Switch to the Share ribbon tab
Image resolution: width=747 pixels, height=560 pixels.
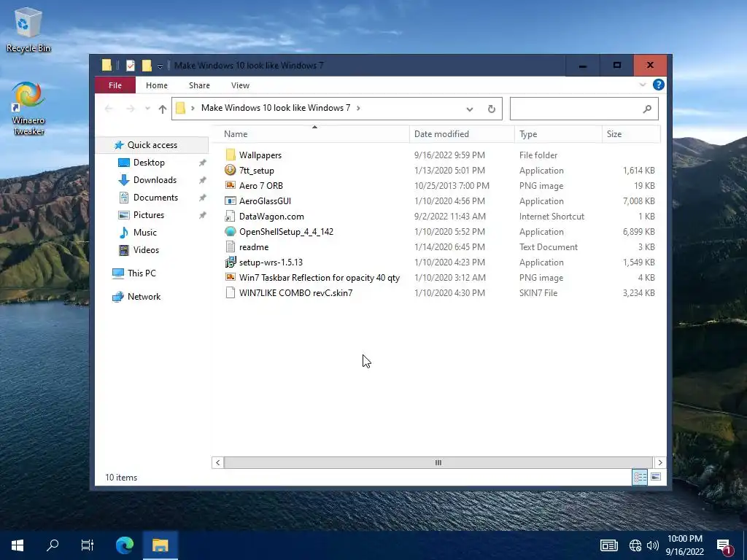[x=199, y=85]
